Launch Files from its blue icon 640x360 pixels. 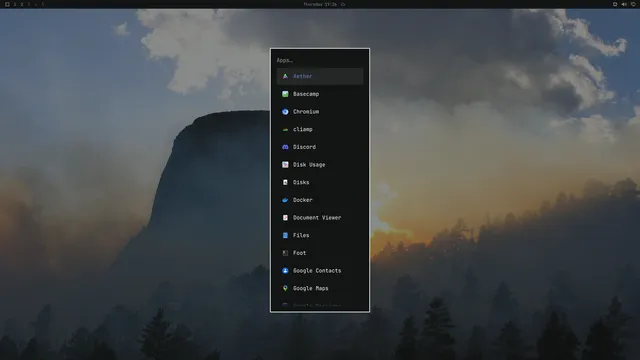[285, 235]
